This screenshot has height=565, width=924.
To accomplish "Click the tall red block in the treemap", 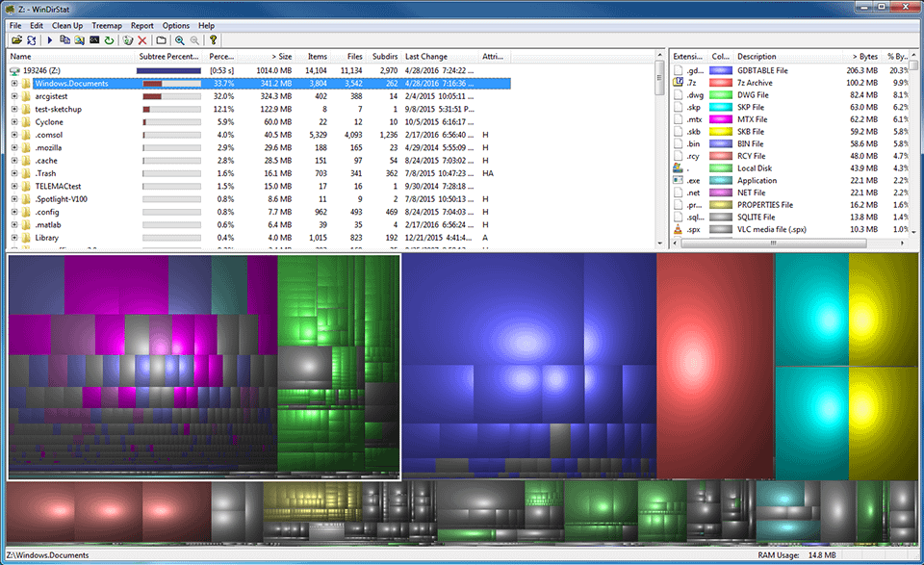I will click(715, 366).
